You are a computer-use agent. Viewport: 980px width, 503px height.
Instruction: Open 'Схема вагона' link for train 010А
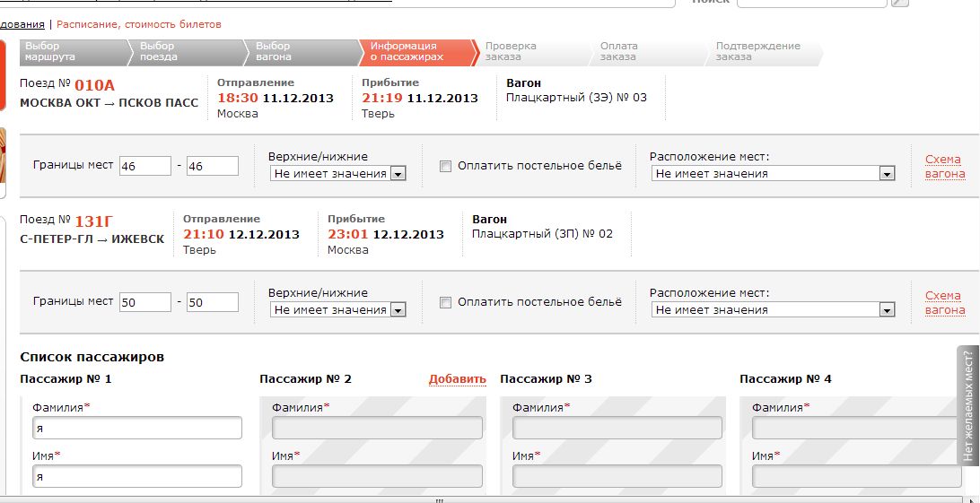[944, 166]
